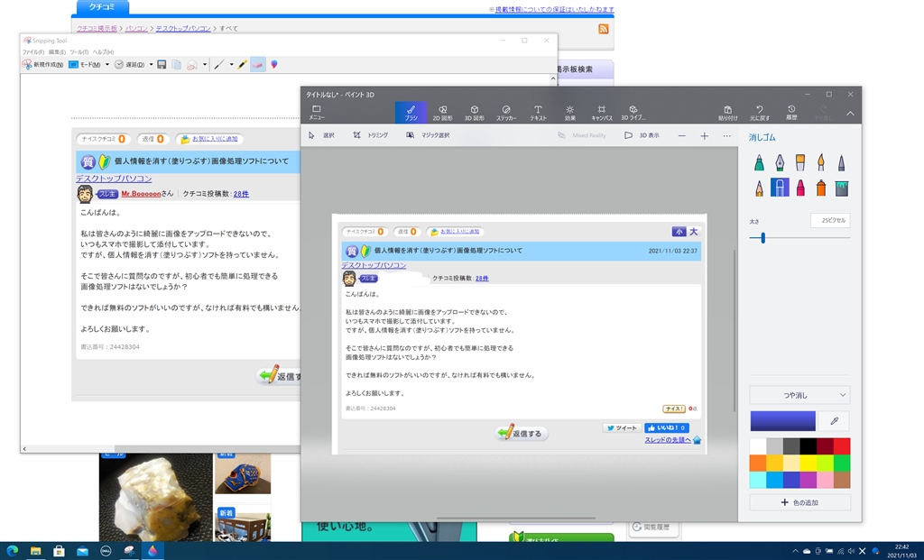Zoom out with the minus button in Paint 3D
Viewport: 924px width, 560px height.
[x=682, y=136]
